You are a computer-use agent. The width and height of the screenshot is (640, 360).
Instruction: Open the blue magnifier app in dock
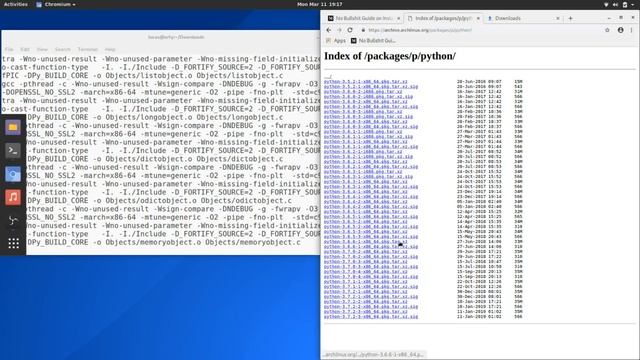point(13,174)
